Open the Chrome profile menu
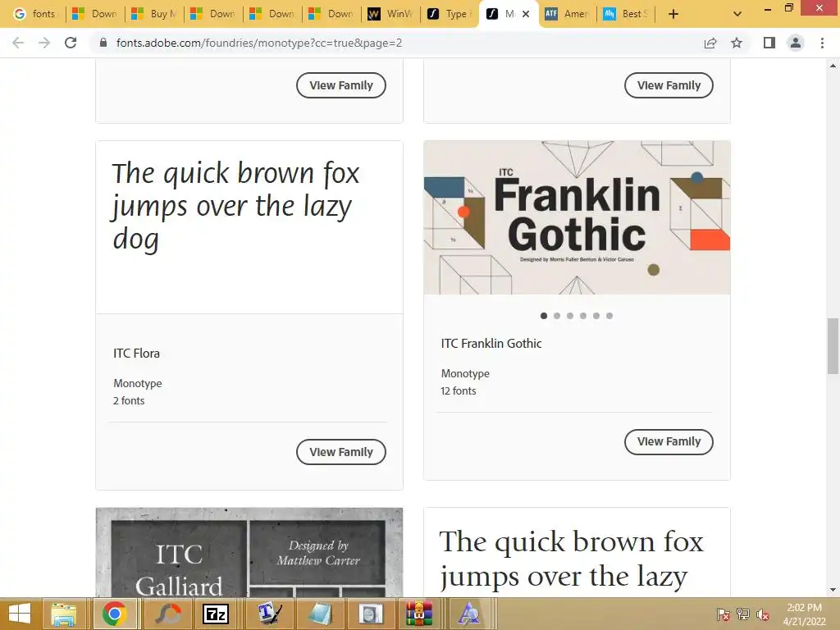The width and height of the screenshot is (840, 630). (x=796, y=43)
